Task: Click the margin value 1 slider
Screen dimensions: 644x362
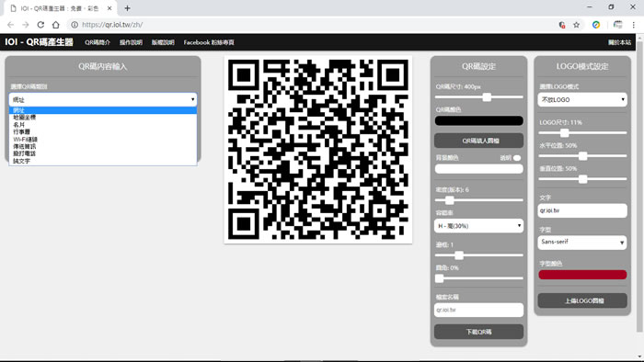Action: (478, 255)
